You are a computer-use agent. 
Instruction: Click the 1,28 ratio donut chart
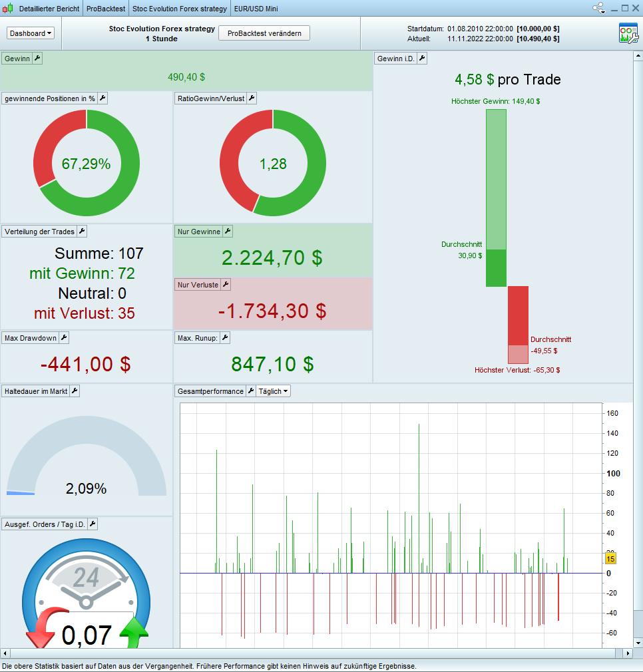[x=273, y=163]
